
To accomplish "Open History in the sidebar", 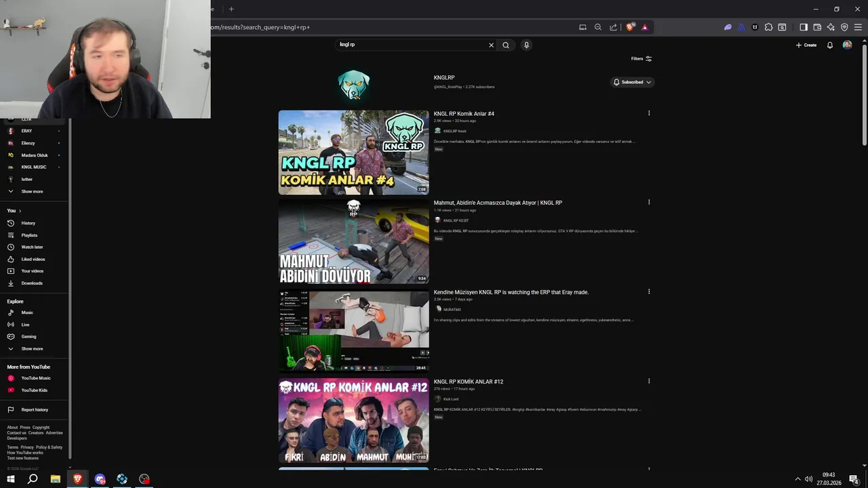I will [x=34, y=223].
